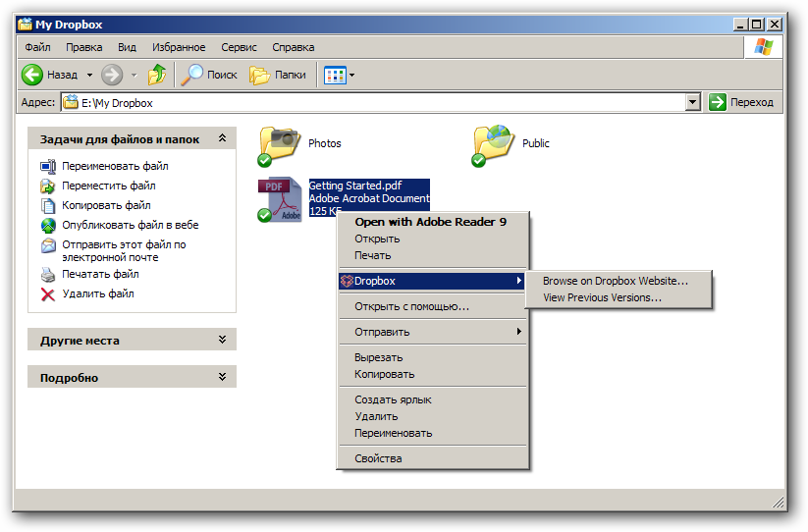The width and height of the screenshot is (808, 532).
Task: Click the Views grid icon in toolbar
Action: [335, 76]
